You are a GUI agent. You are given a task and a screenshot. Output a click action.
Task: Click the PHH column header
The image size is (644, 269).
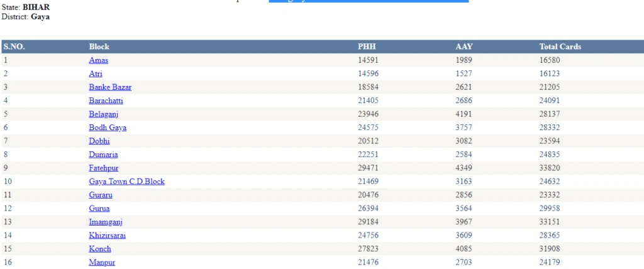tap(367, 47)
